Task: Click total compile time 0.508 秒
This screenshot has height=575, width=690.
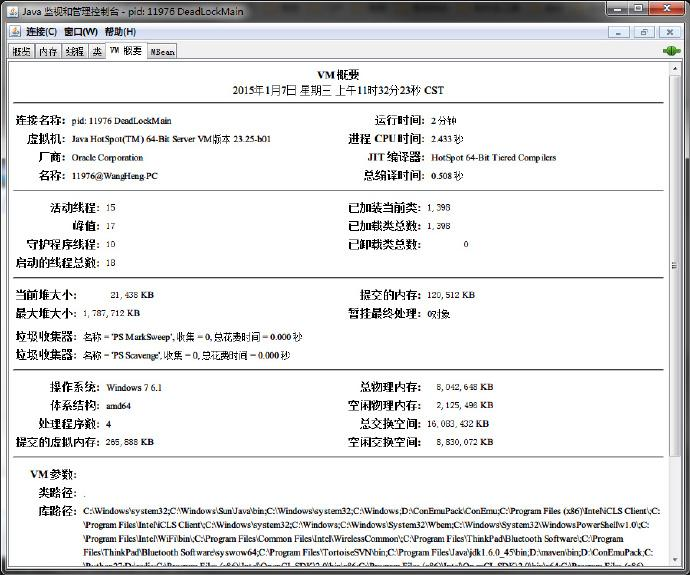Action: point(447,176)
